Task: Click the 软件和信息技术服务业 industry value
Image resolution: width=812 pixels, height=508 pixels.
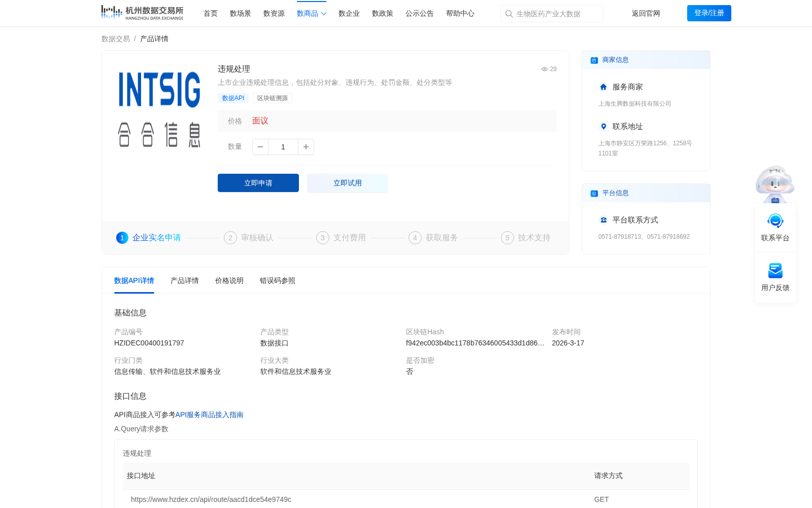Action: coord(296,371)
